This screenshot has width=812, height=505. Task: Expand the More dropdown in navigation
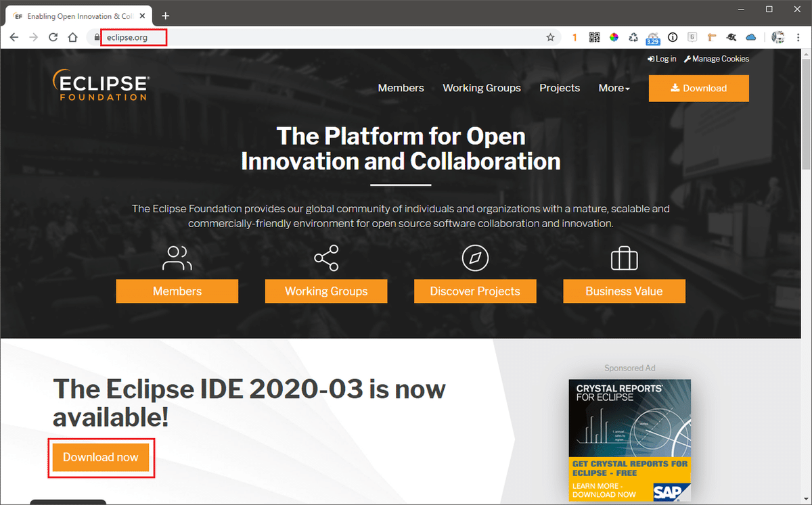coord(614,88)
